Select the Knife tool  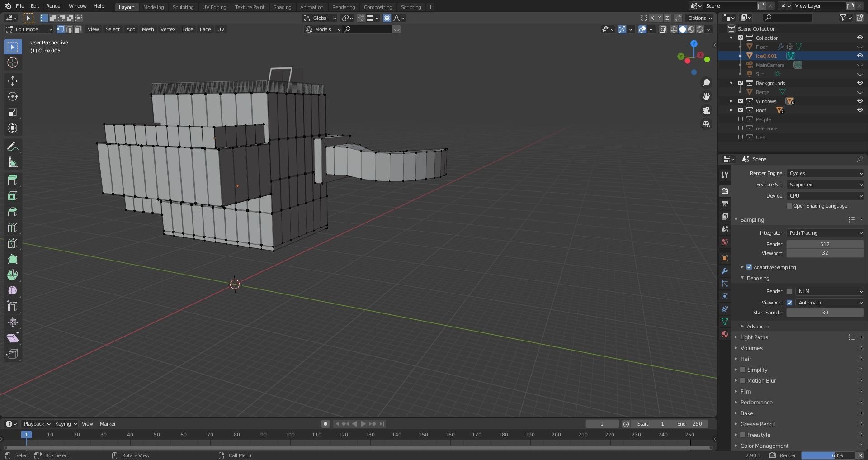(13, 244)
